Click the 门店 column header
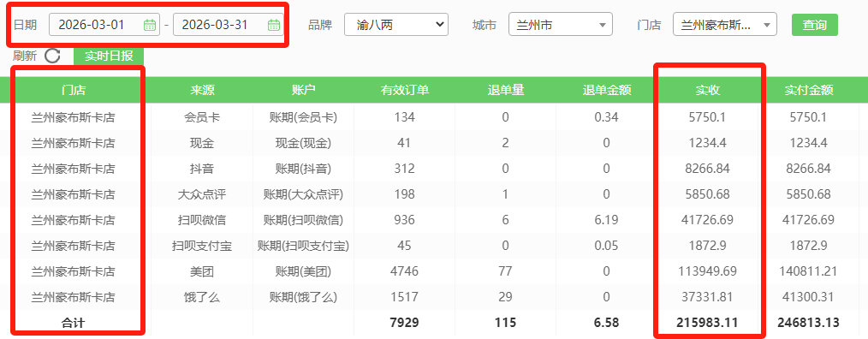868x339 pixels. [73, 90]
